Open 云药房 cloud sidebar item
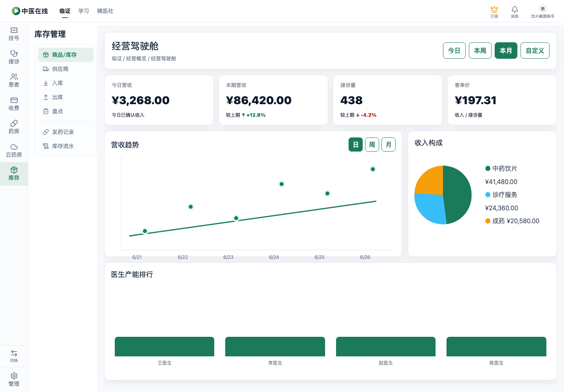Screen dimensions: 564x392 coord(14,150)
